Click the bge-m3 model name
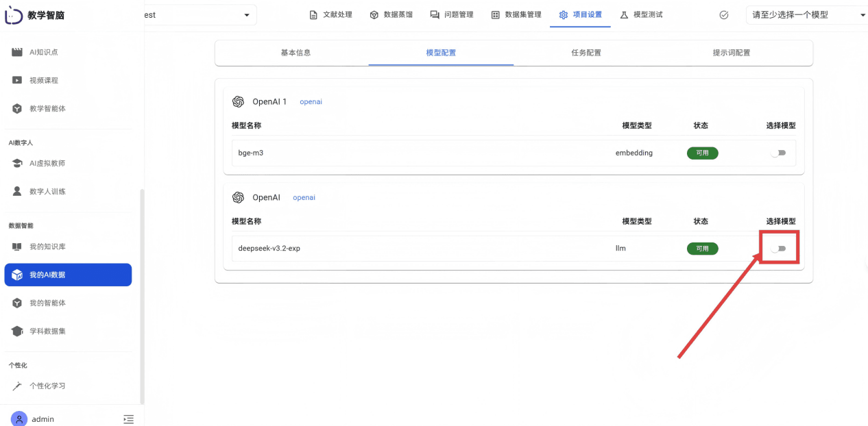 pos(251,153)
